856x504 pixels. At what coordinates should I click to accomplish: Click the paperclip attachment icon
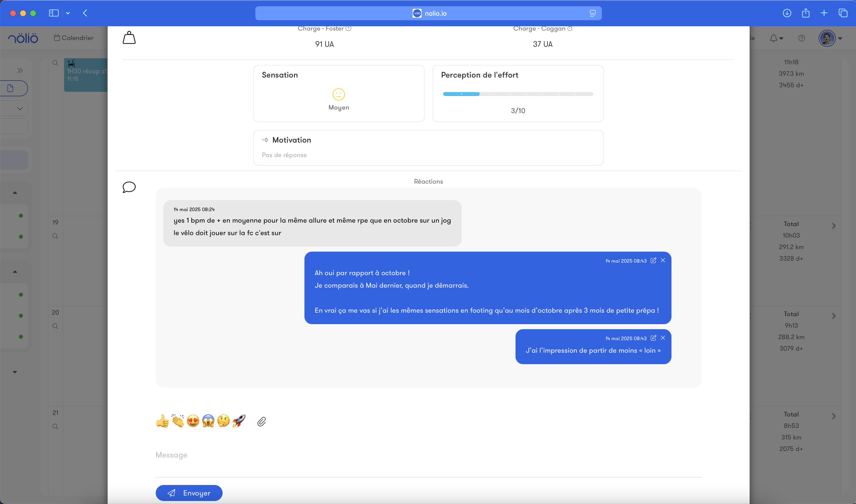(x=261, y=421)
